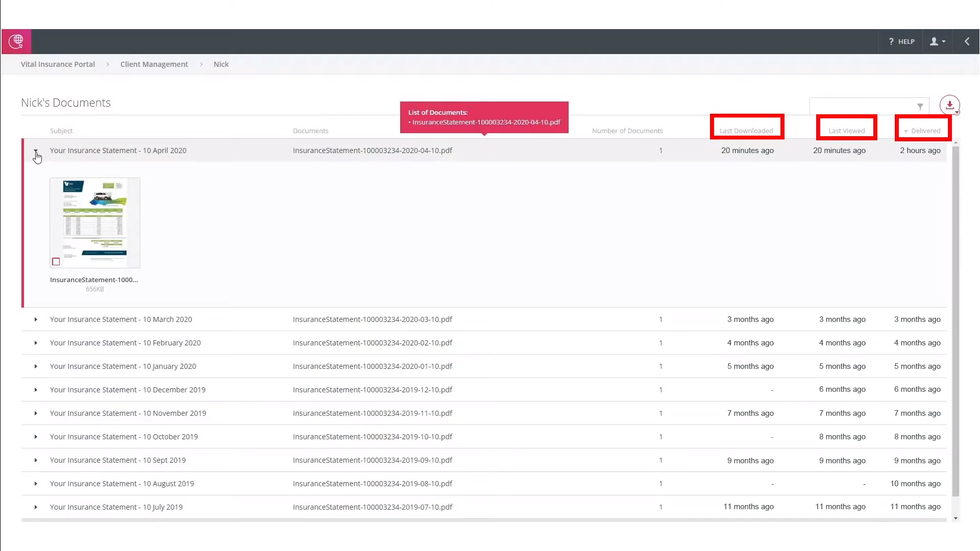980x551 pixels.
Task: Click the filter funnel icon
Action: 920,107
